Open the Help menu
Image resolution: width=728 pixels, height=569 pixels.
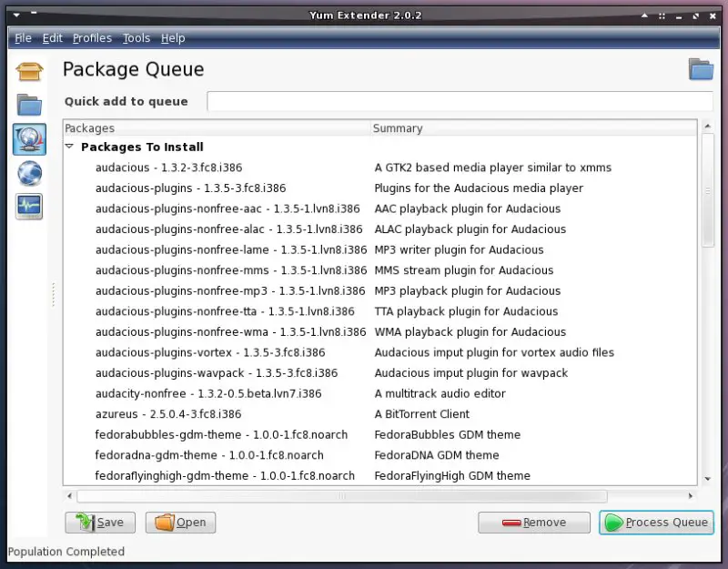coord(173,38)
